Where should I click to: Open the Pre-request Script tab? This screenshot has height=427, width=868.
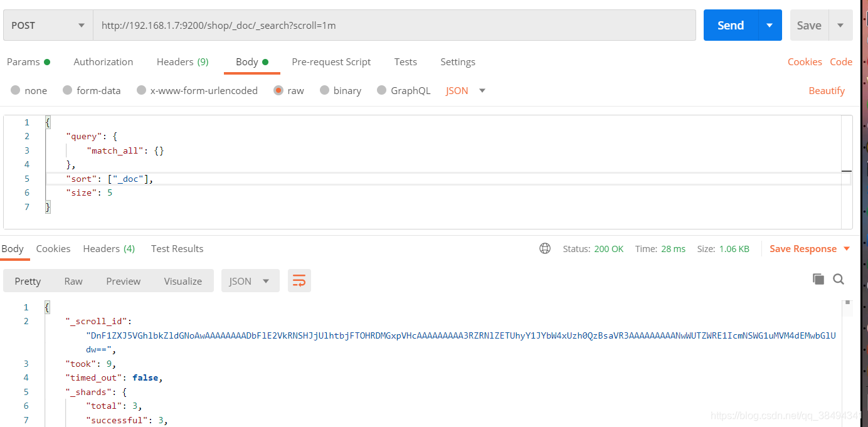pos(331,61)
